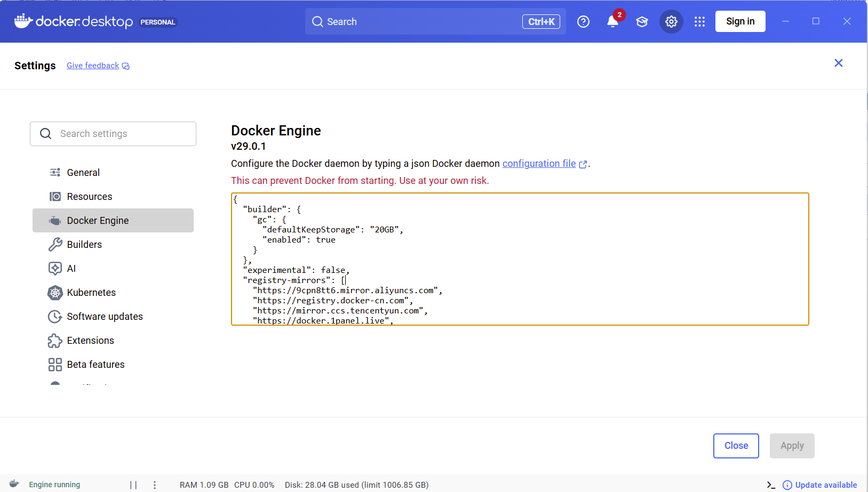The width and height of the screenshot is (868, 492).
Task: Open the notifications bell
Action: pos(612,22)
